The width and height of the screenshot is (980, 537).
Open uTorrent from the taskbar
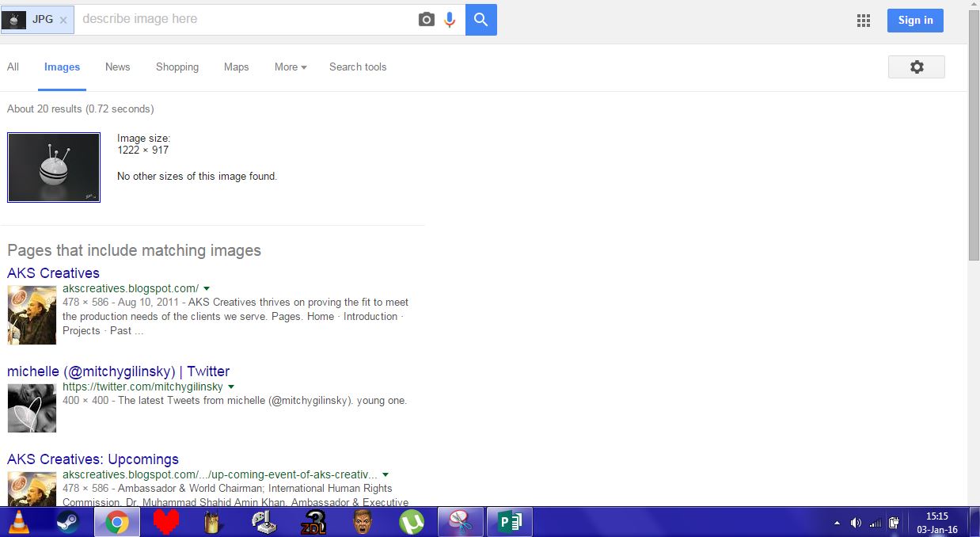(411, 523)
